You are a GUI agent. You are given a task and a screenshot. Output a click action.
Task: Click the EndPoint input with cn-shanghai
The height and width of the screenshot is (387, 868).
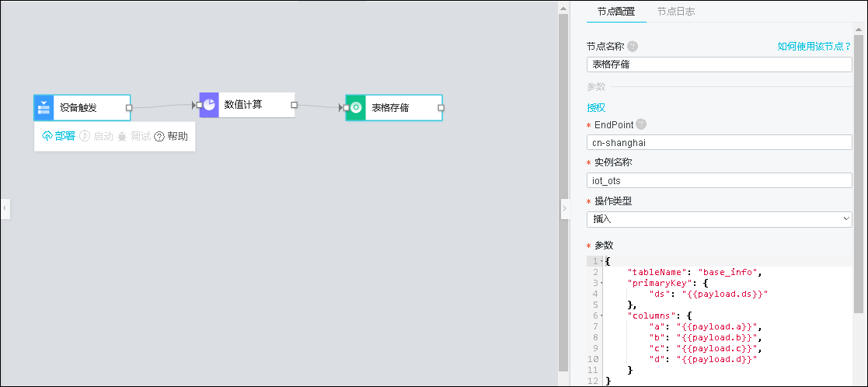coord(719,142)
